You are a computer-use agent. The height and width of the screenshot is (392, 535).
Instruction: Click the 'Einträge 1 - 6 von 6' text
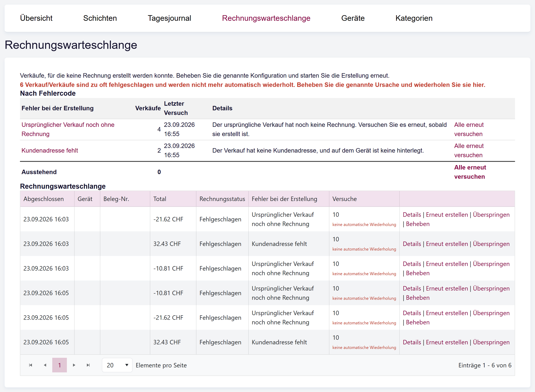(x=485, y=365)
